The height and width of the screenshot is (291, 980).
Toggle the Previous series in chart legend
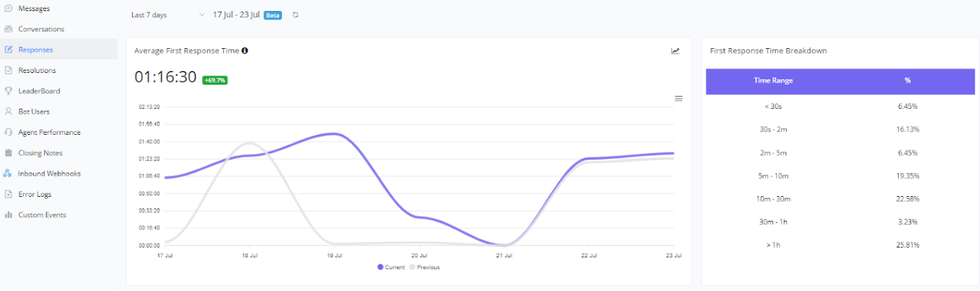point(424,267)
